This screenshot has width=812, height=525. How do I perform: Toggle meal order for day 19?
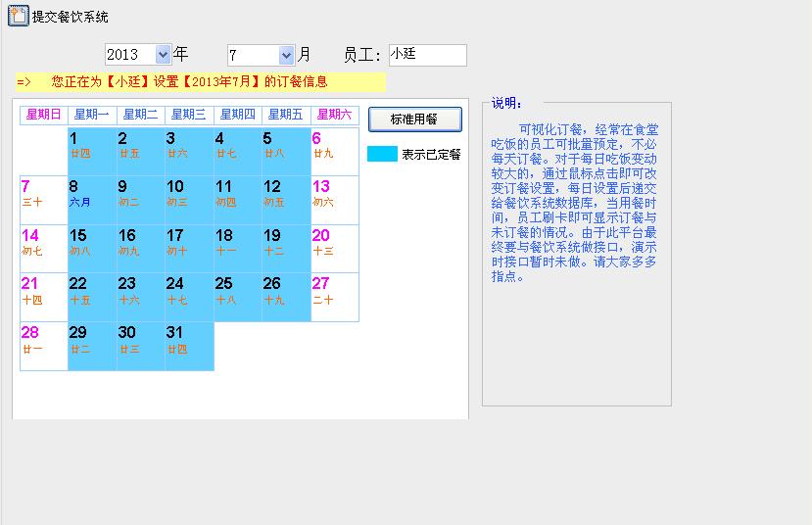click(x=286, y=249)
